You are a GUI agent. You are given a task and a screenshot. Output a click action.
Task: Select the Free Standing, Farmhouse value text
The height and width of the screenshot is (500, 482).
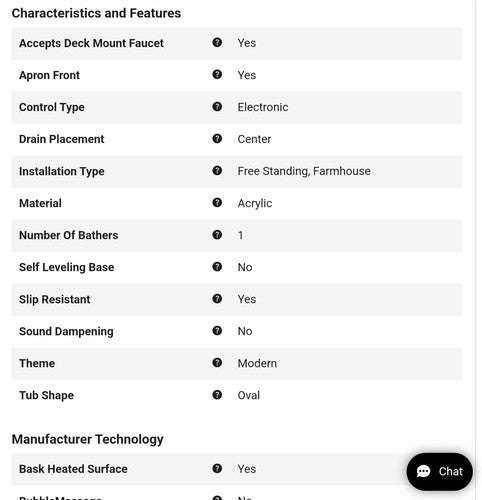click(304, 171)
